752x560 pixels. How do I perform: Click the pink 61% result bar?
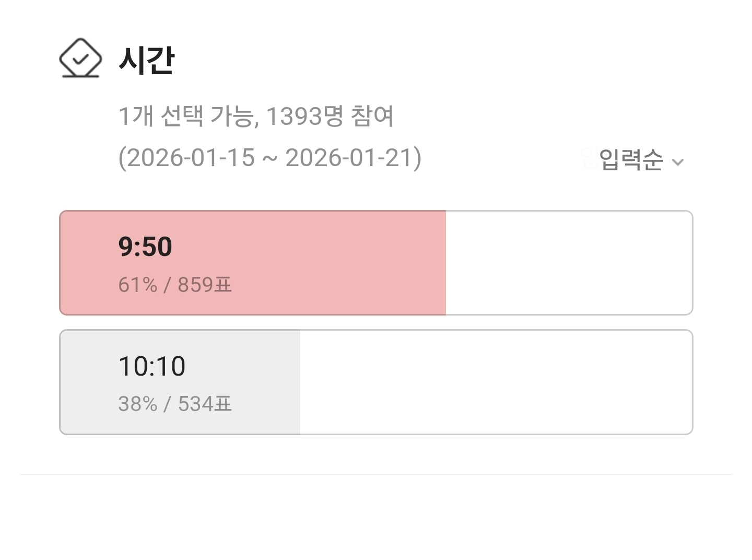313,263
